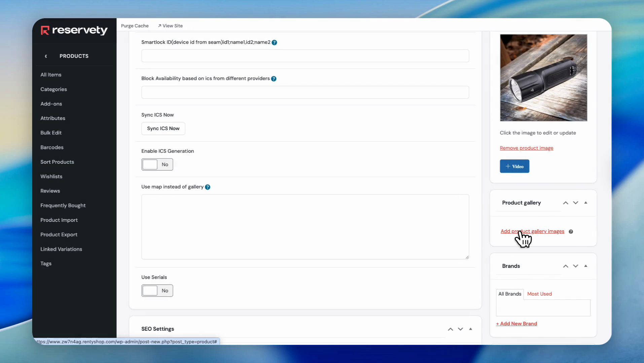The width and height of the screenshot is (644, 363).
Task: Focus the Block Availability ics input field
Action: tap(305, 92)
